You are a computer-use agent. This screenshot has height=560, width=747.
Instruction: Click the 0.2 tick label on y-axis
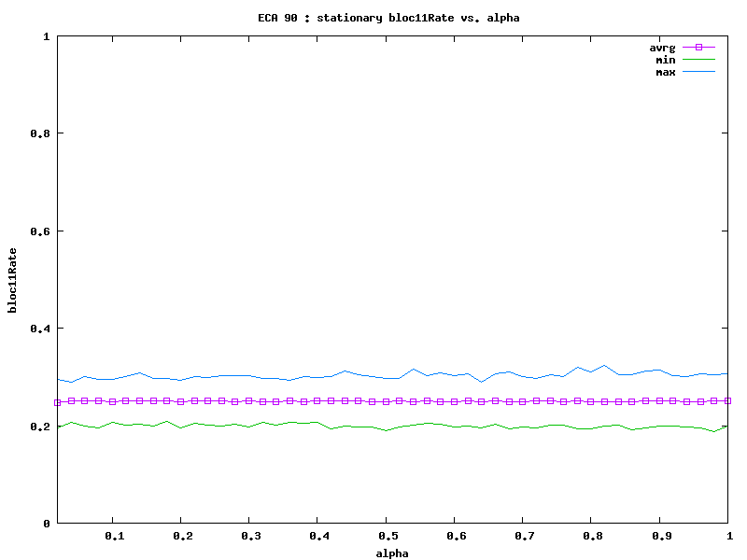tap(39, 426)
